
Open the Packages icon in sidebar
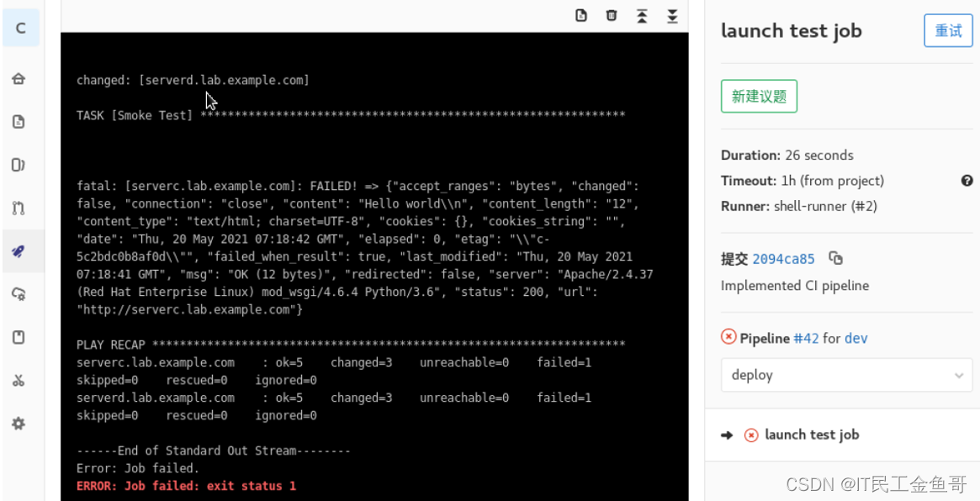(x=19, y=337)
